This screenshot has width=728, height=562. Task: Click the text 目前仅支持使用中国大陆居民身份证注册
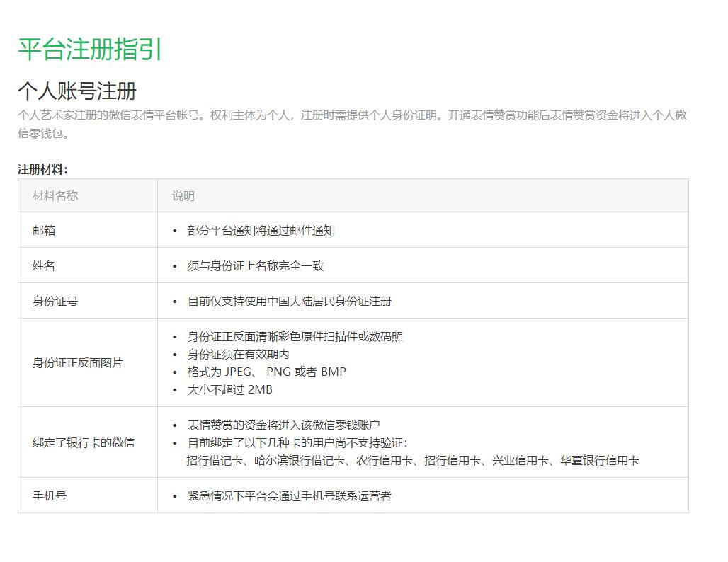pyautogui.click(x=290, y=302)
